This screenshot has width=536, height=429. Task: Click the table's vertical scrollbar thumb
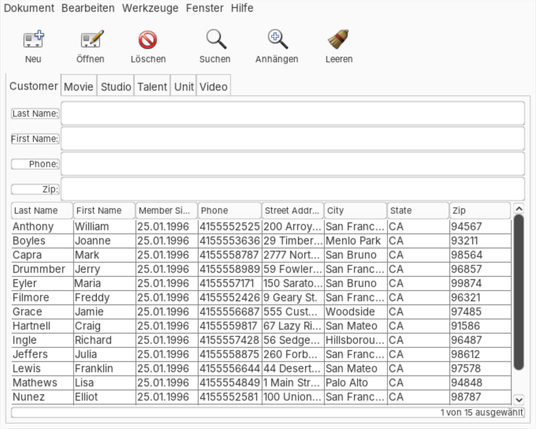[519, 292]
